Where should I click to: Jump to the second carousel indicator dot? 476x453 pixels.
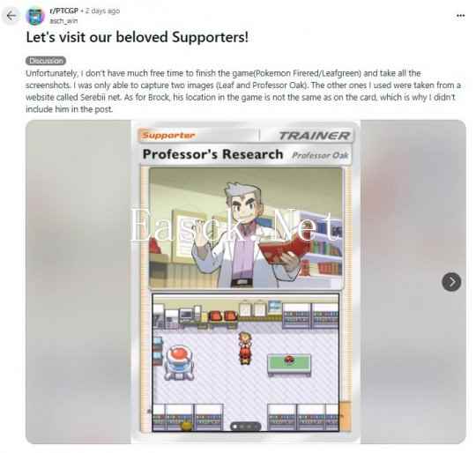pyautogui.click(x=242, y=427)
